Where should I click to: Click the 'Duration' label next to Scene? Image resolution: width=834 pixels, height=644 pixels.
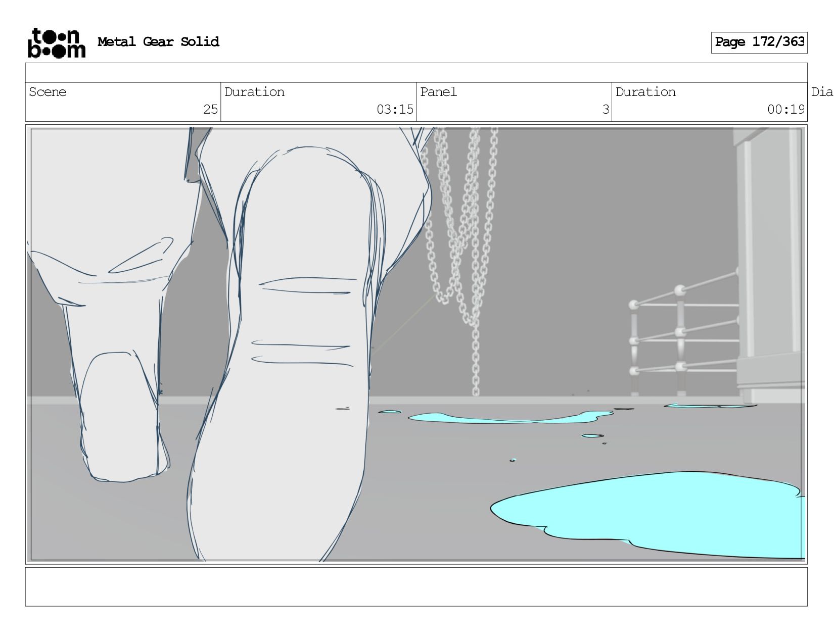(x=254, y=92)
